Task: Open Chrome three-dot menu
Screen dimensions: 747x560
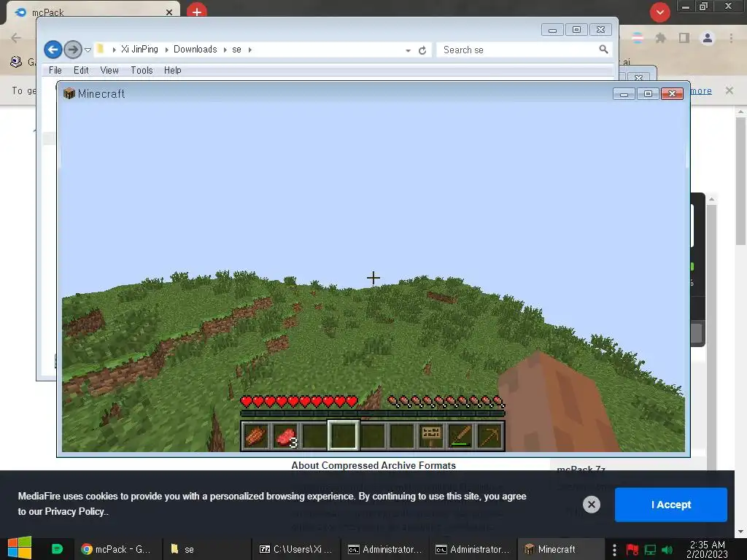Action: pos(731,38)
